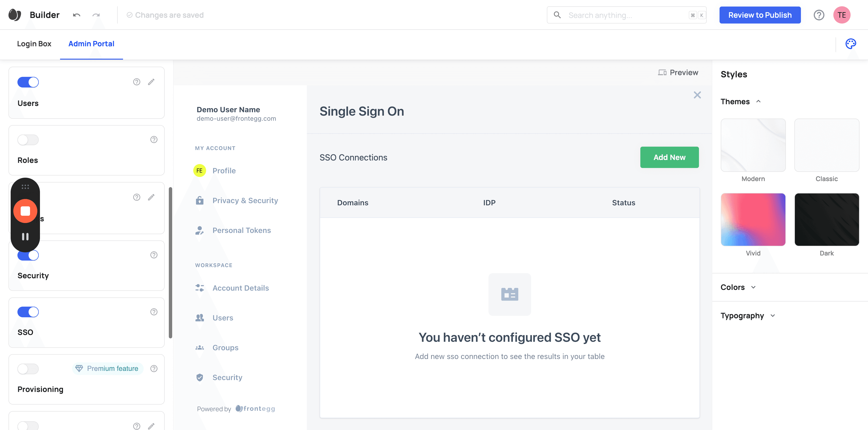Click the Premium feature badge
868x430 pixels.
point(108,368)
